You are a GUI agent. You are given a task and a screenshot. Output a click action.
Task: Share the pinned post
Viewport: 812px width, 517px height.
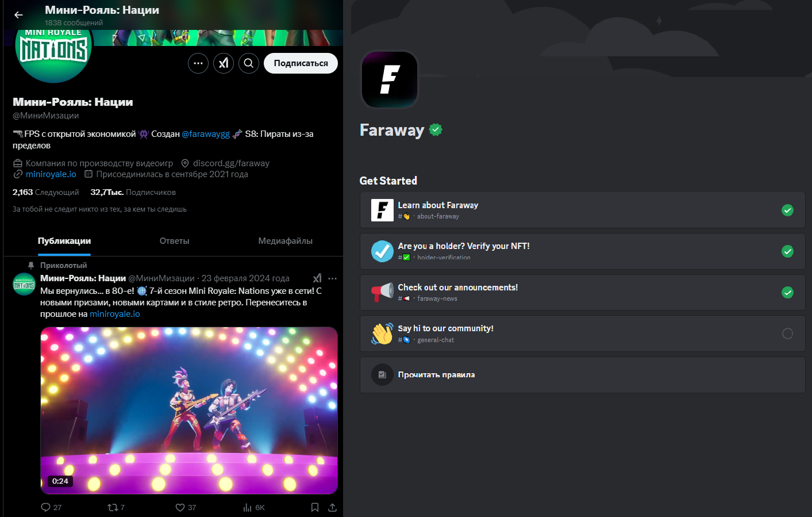click(x=332, y=507)
